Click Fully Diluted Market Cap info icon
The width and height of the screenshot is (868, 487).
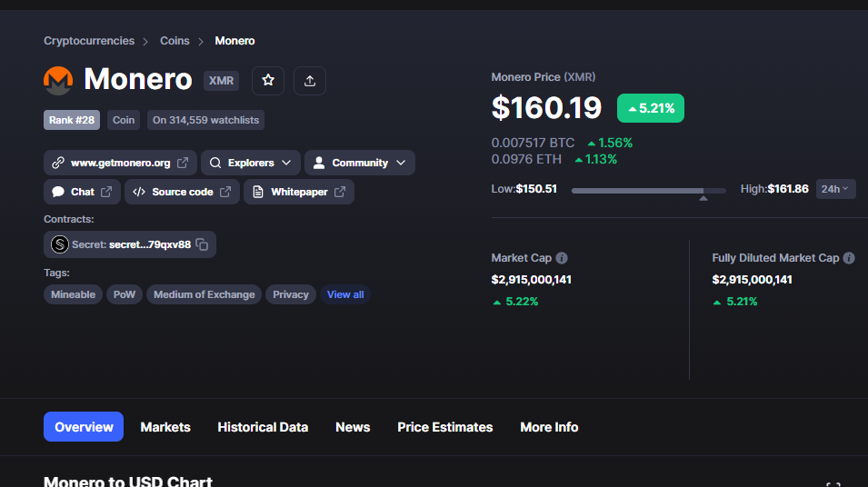(849, 258)
